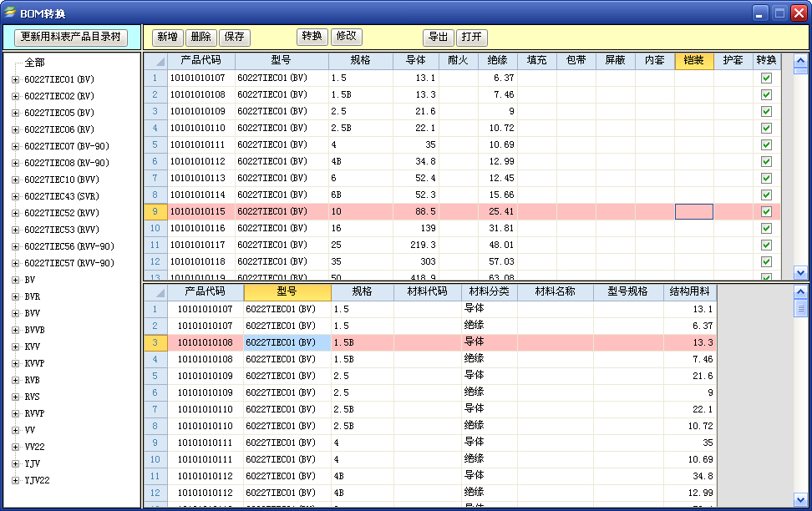Click the 13.3 结构用料 value in bottom grid
Viewport: 812px width, 511px height.
[x=703, y=342]
